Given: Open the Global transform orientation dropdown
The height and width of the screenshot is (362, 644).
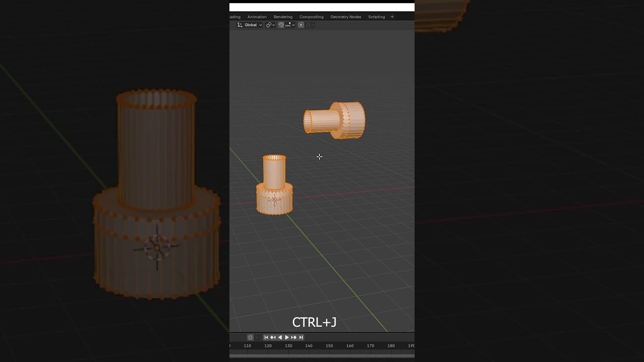Looking at the screenshot, I should click(x=250, y=25).
